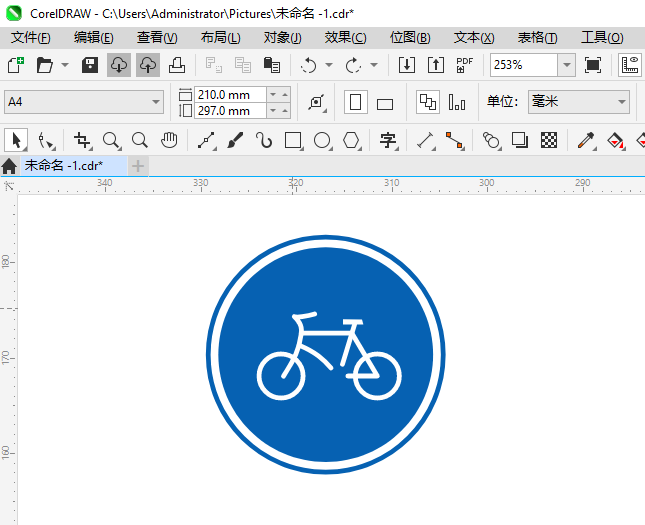Print the document
Image resolution: width=645 pixels, height=525 pixels.
pos(177,65)
